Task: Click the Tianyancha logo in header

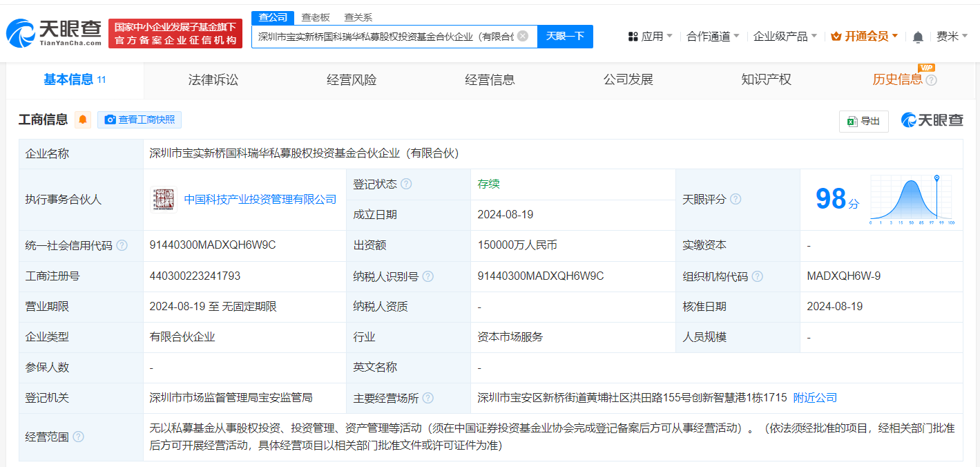Action: (54, 32)
